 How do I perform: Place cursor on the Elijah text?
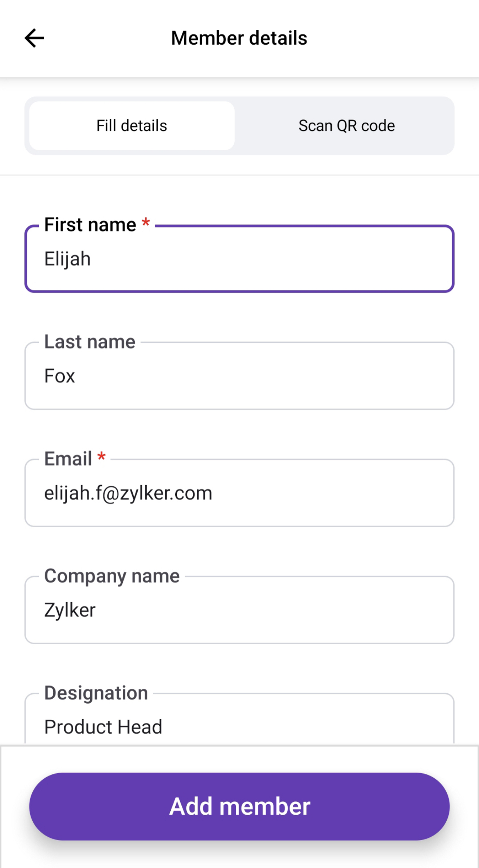click(68, 259)
